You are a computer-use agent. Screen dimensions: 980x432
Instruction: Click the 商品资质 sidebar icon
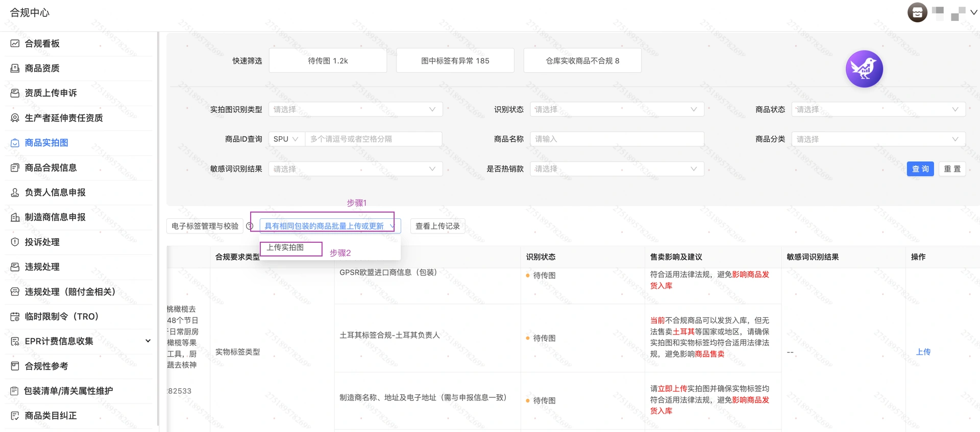click(15, 68)
